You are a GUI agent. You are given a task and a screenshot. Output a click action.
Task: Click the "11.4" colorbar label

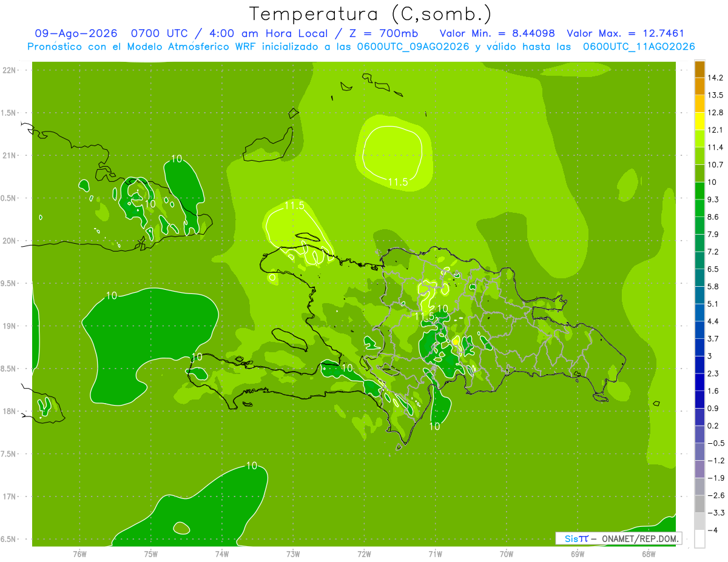click(715, 147)
